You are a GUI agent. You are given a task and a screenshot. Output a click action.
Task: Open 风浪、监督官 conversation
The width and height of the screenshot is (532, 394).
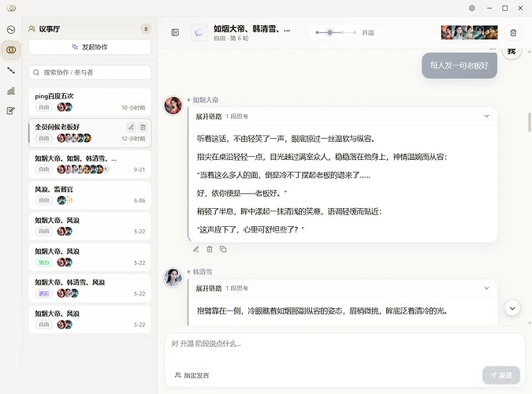click(x=90, y=195)
